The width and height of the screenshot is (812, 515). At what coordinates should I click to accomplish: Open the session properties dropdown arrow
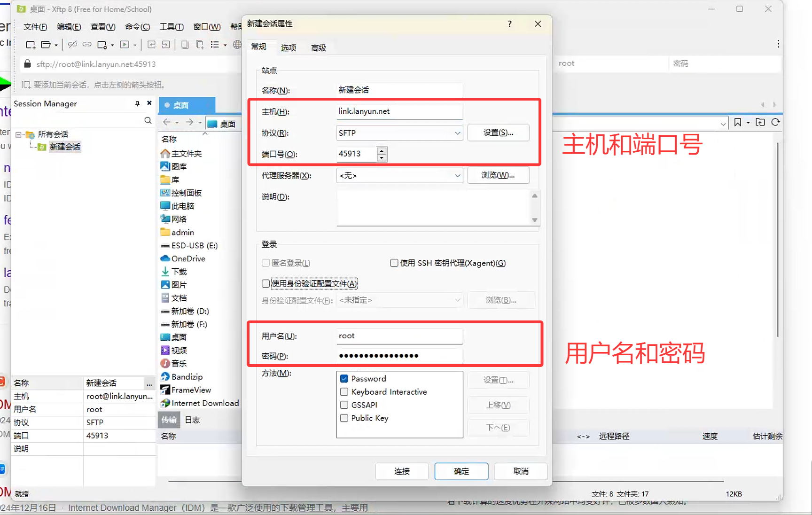point(112,45)
